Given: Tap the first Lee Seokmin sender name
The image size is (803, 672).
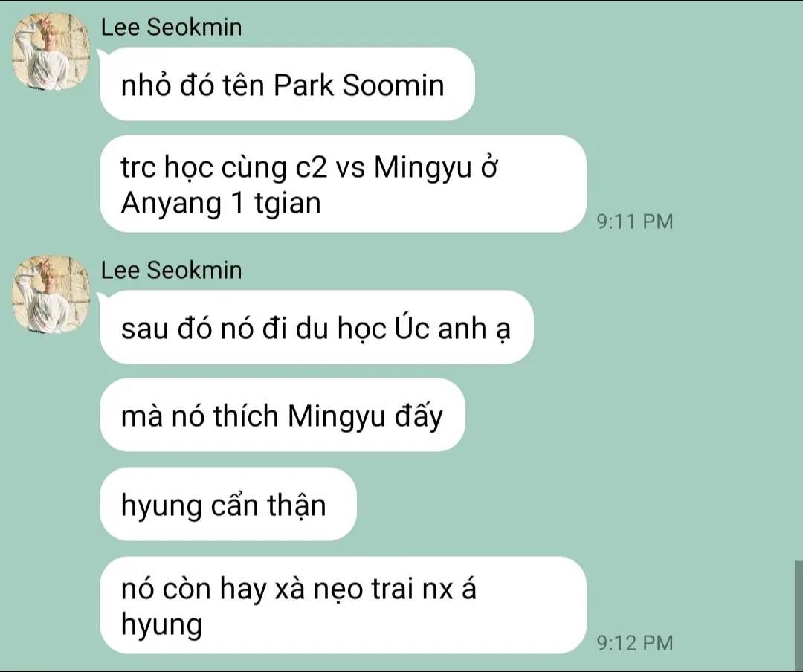Looking at the screenshot, I should pyautogui.click(x=171, y=28).
